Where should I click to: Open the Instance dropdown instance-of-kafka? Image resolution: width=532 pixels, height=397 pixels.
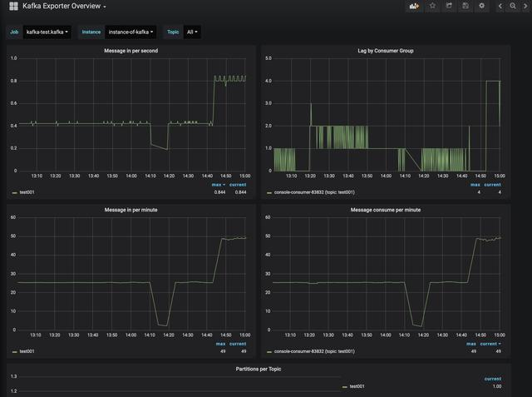(x=131, y=32)
